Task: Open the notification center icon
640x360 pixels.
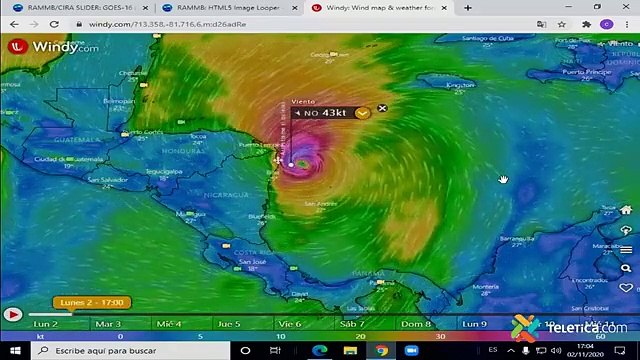Action: click(620, 350)
